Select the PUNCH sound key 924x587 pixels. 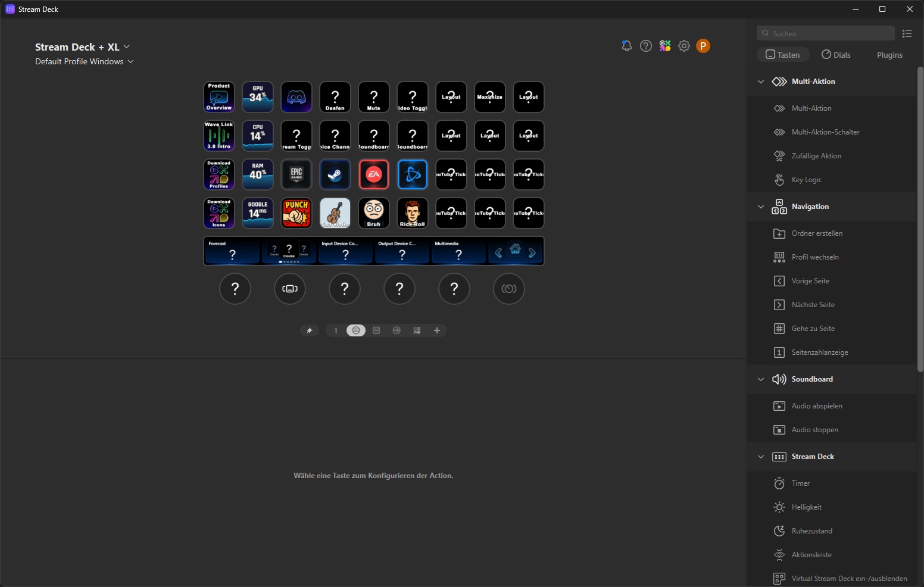296,213
